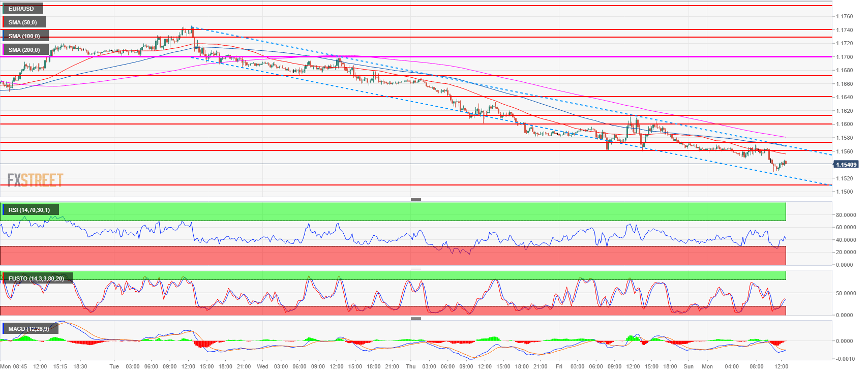Open the MACD (12,26,9) indicator label
This screenshot has height=373, width=868.
[x=29, y=328]
